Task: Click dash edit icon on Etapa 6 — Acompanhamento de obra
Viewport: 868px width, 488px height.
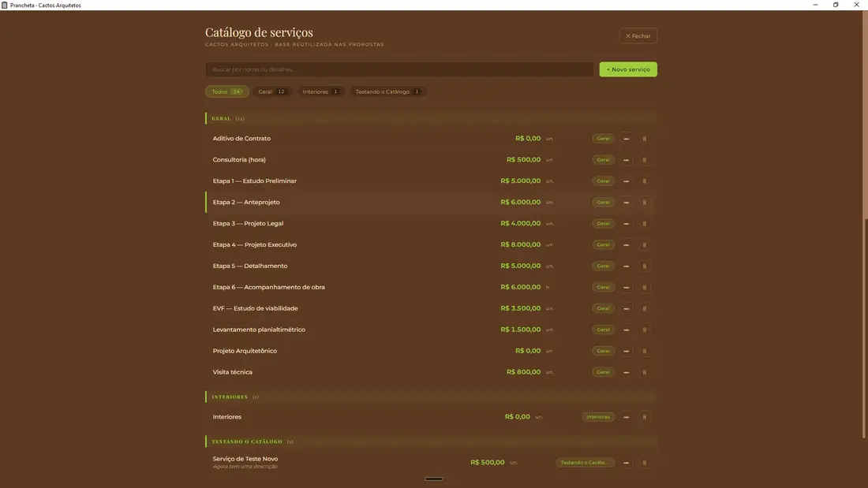Action: [626, 287]
